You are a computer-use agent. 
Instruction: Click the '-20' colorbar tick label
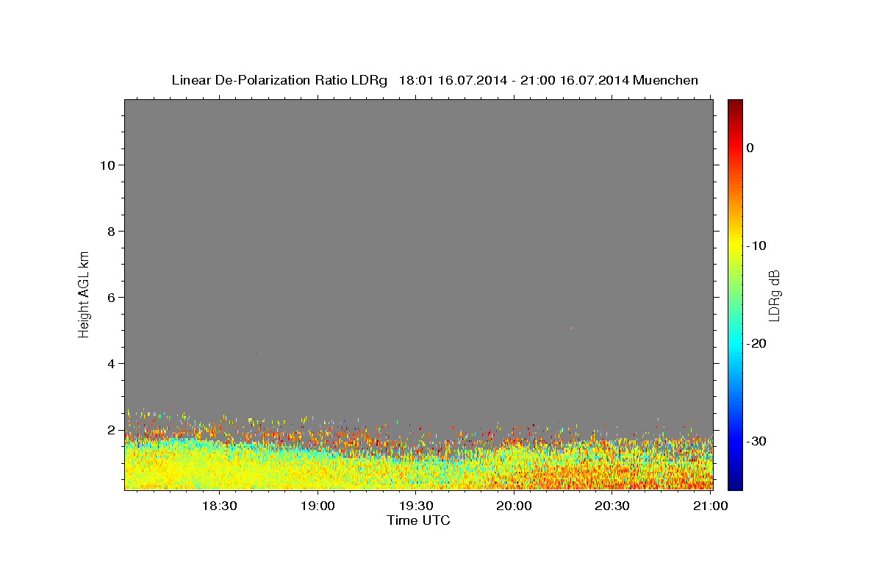click(x=757, y=343)
